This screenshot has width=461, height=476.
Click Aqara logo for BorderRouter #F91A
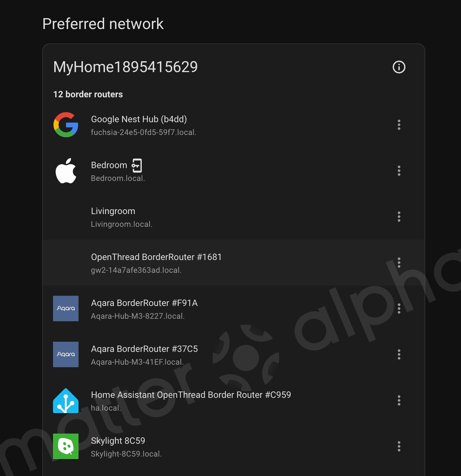pos(66,309)
